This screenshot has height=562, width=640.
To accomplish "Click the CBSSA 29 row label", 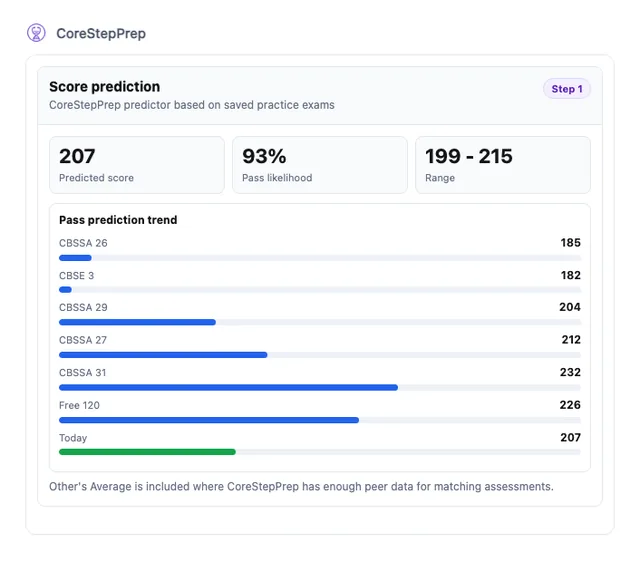I will (83, 307).
